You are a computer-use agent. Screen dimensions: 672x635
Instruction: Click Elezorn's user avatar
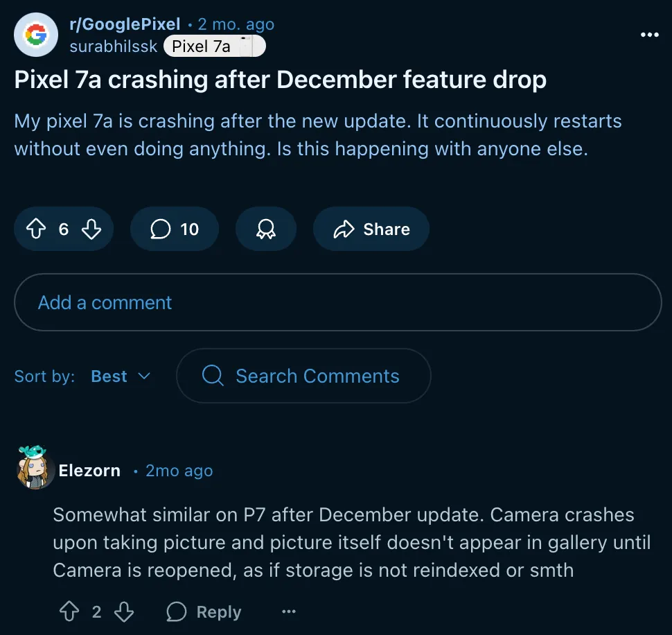click(35, 469)
